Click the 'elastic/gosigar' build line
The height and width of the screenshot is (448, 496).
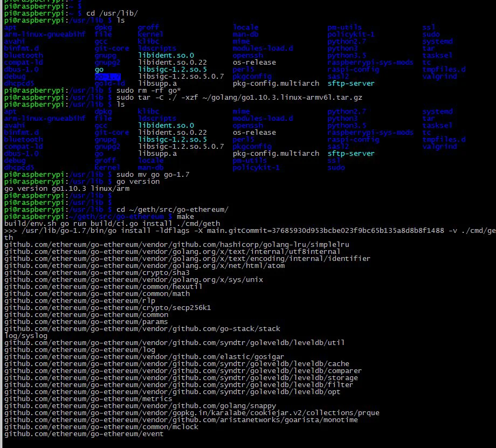pos(144,357)
